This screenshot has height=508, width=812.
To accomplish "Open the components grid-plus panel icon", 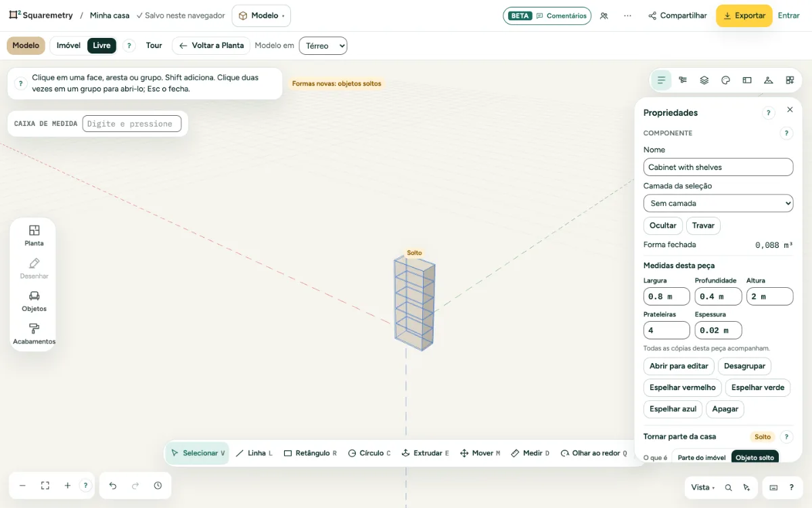I will (790, 80).
